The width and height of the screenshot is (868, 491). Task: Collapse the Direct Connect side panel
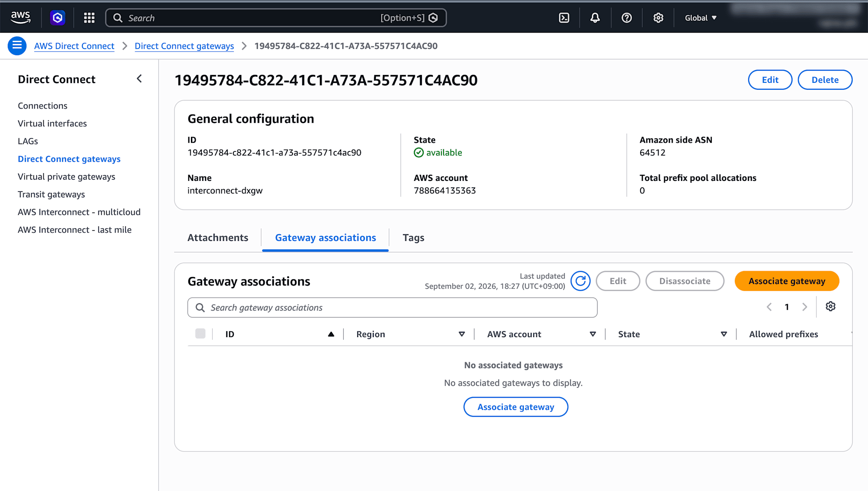coord(139,79)
